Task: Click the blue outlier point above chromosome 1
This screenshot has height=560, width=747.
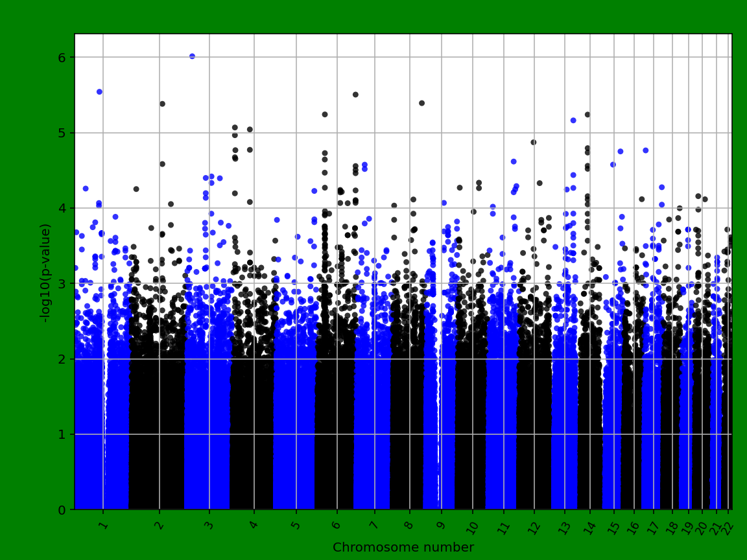Action: [x=99, y=93]
